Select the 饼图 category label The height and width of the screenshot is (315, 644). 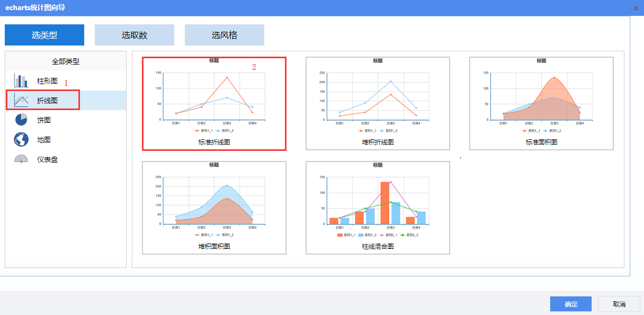pyautogui.click(x=44, y=120)
